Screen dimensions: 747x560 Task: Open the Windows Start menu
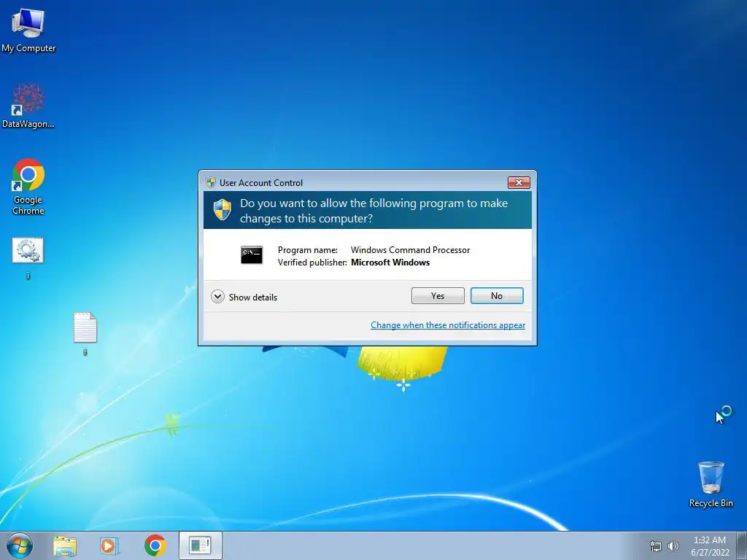click(x=20, y=545)
